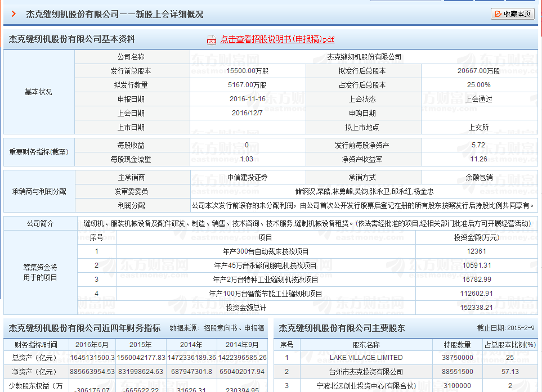Viewport: 542px width, 392px height.
Task: Click the investment amount 10591.31
Action: pos(477,265)
